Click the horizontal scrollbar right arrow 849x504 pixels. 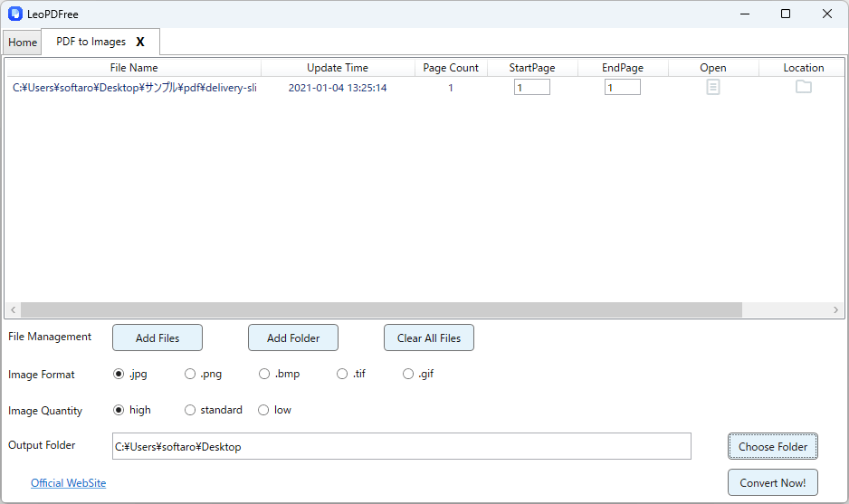836,309
